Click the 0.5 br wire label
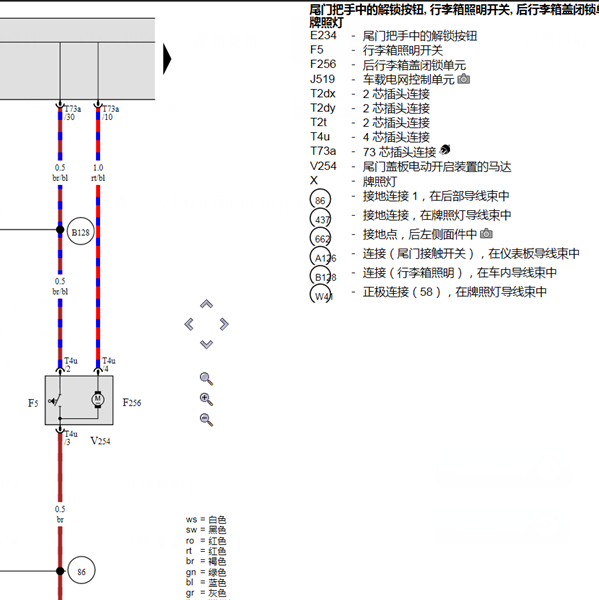599x600 pixels. 60,514
